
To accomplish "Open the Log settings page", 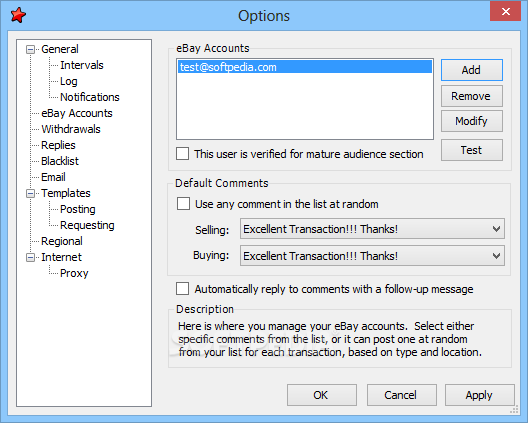I will (69, 81).
